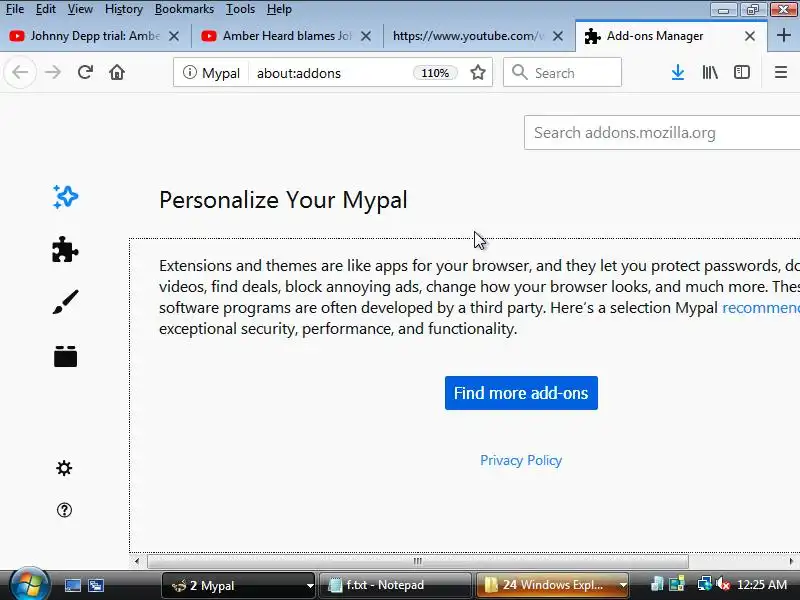Image resolution: width=800 pixels, height=600 pixels.
Task: Go back one page
Action: coord(20,72)
